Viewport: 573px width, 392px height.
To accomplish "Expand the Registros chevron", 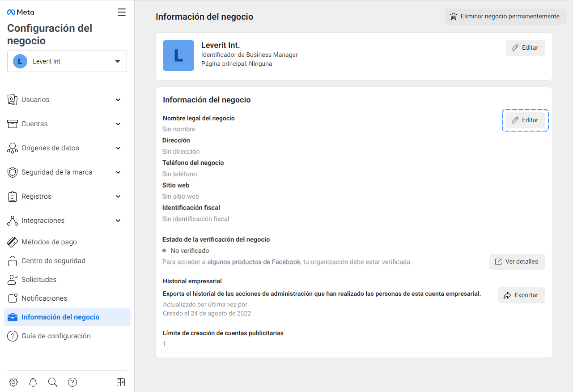I will tap(118, 196).
